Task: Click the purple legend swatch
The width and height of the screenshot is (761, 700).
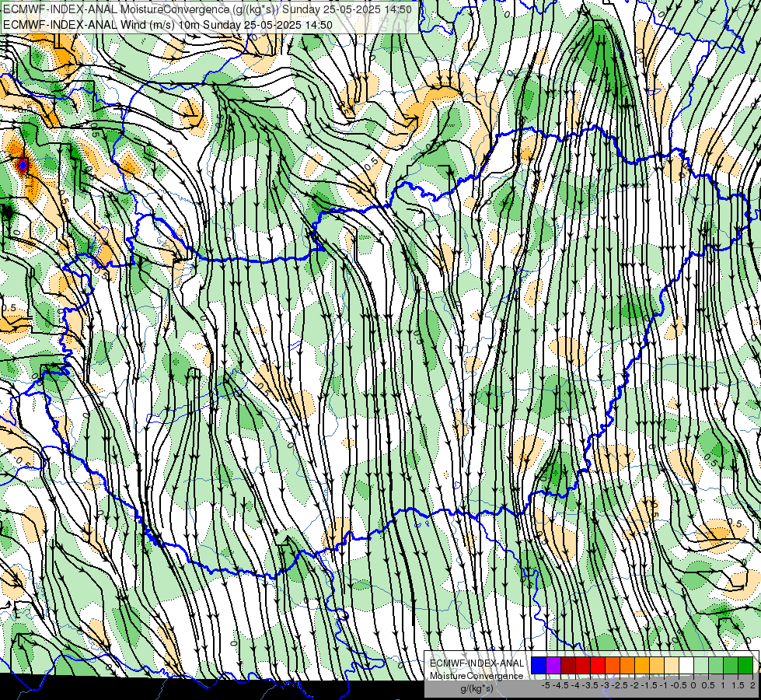Action: [x=553, y=665]
